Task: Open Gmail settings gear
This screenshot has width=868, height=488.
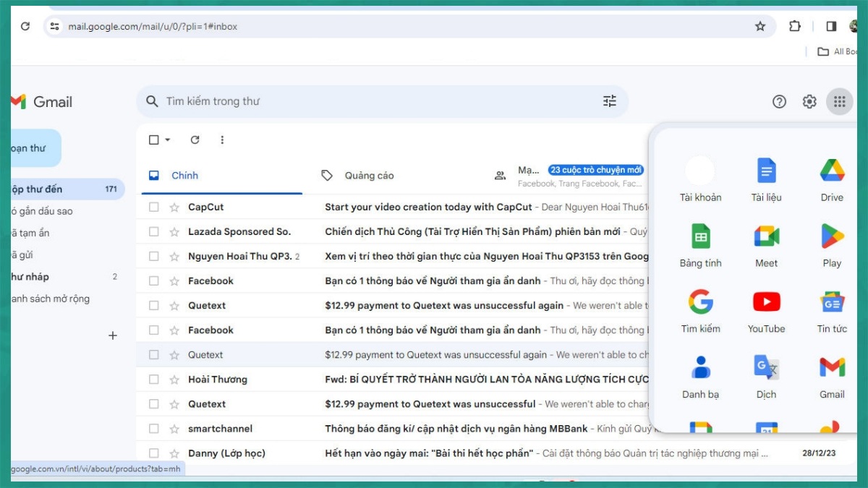Action: [x=809, y=101]
